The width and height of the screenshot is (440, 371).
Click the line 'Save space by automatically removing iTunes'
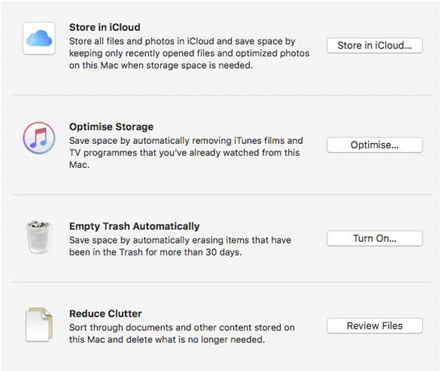(x=186, y=141)
